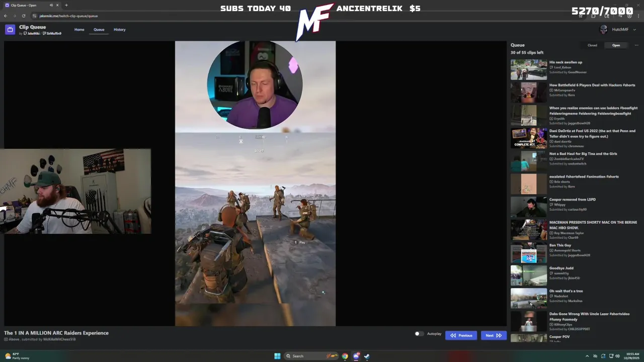Open the 'Ban This Guy' clip thumbnail
The height and width of the screenshot is (362, 644).
pos(529,253)
